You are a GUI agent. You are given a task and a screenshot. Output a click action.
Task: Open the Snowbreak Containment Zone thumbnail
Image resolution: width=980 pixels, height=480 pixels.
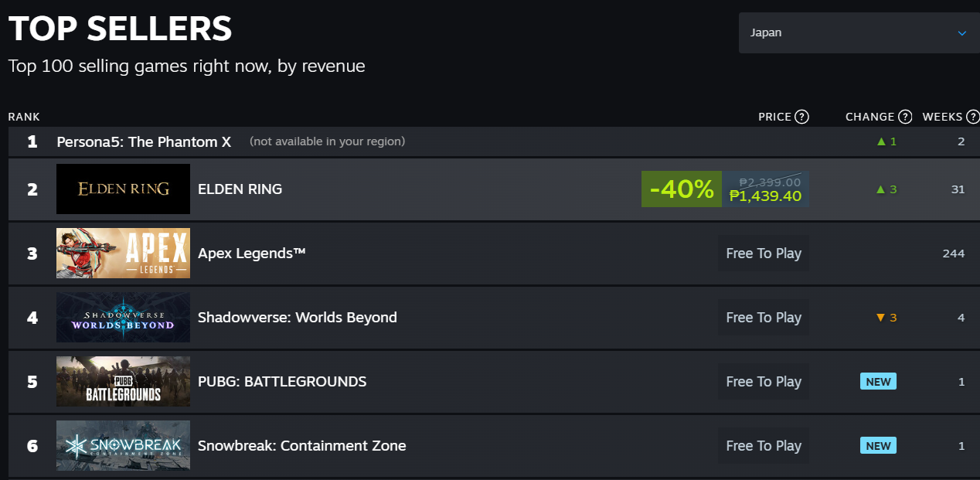[123, 445]
